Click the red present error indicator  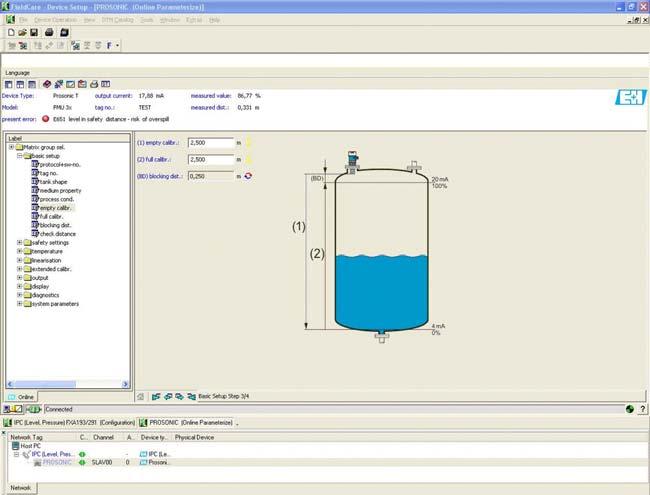pyautogui.click(x=46, y=119)
